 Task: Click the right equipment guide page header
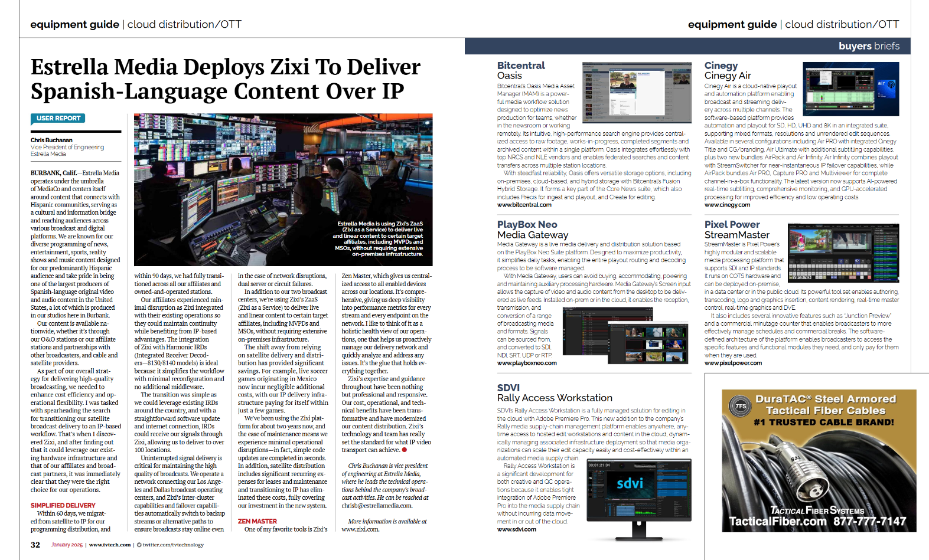[x=793, y=24]
